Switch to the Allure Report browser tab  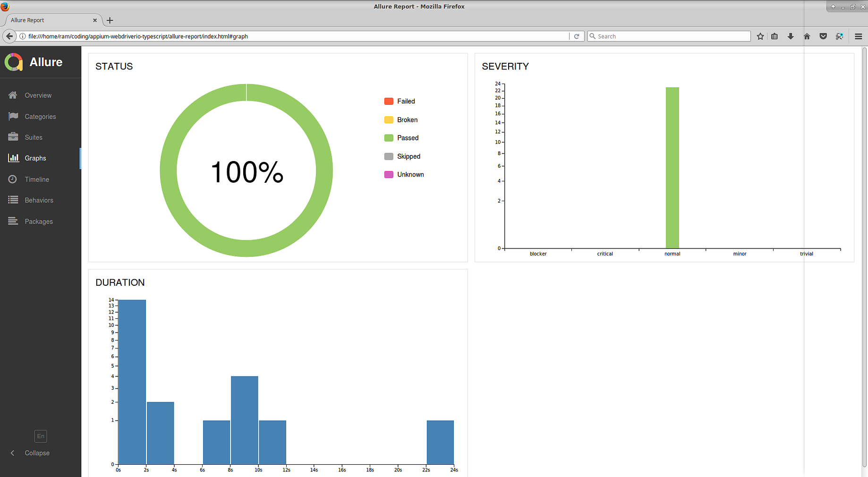pos(47,20)
